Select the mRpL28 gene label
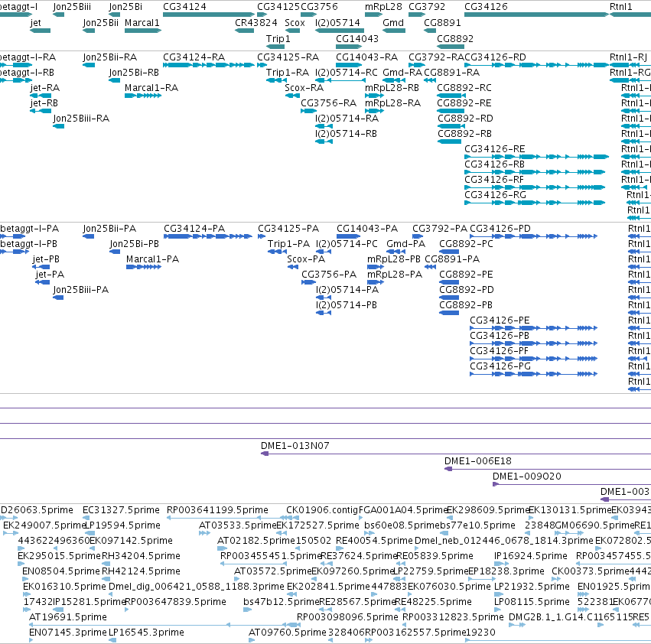Screen dimensions: 651x644 383,7
